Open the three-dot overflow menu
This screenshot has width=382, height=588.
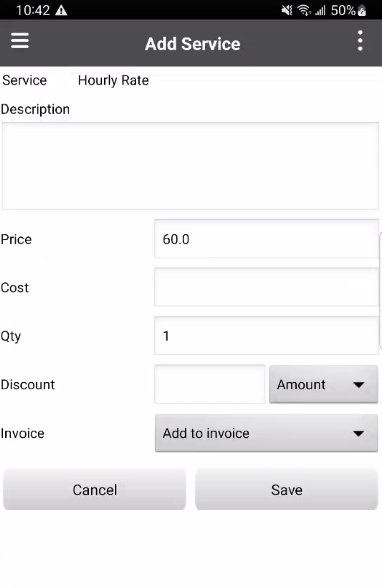coord(360,41)
